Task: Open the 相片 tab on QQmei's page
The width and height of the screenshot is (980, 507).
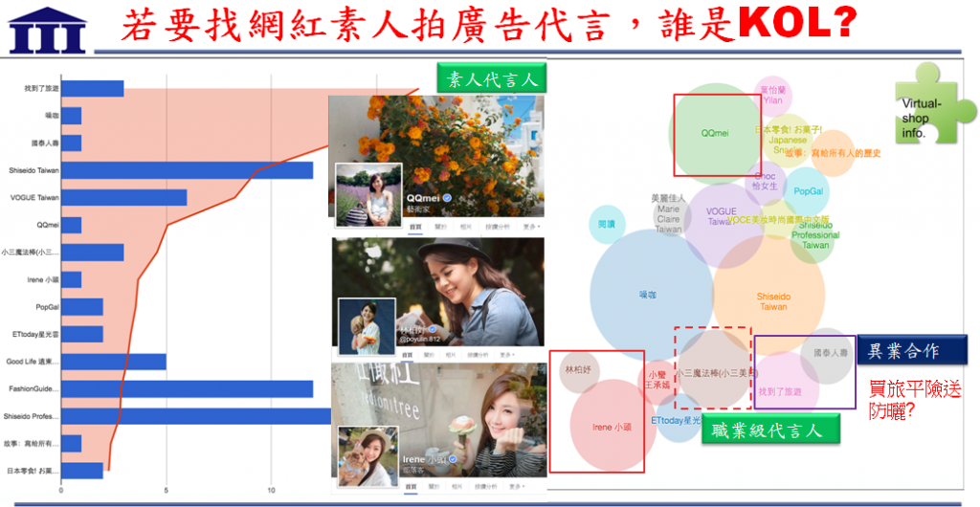Action: point(466,227)
